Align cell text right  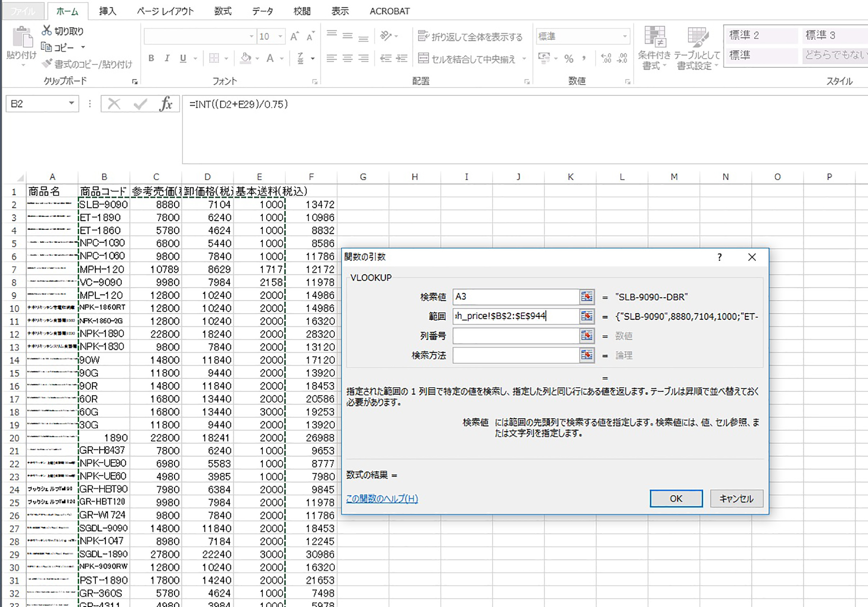(x=363, y=58)
